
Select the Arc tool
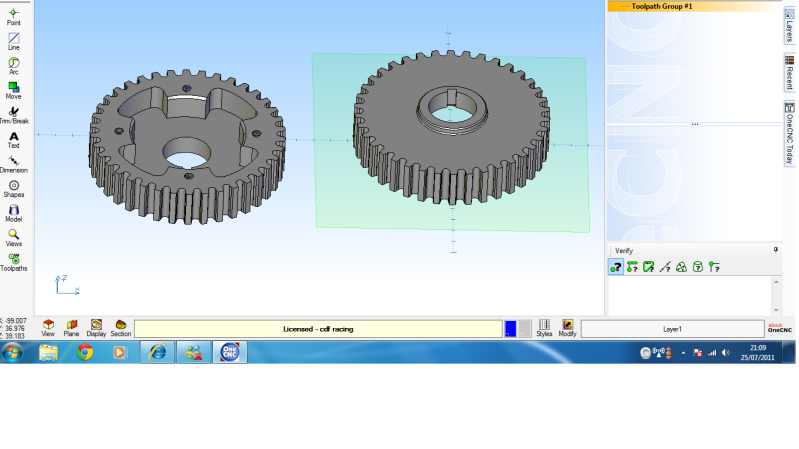14,66
